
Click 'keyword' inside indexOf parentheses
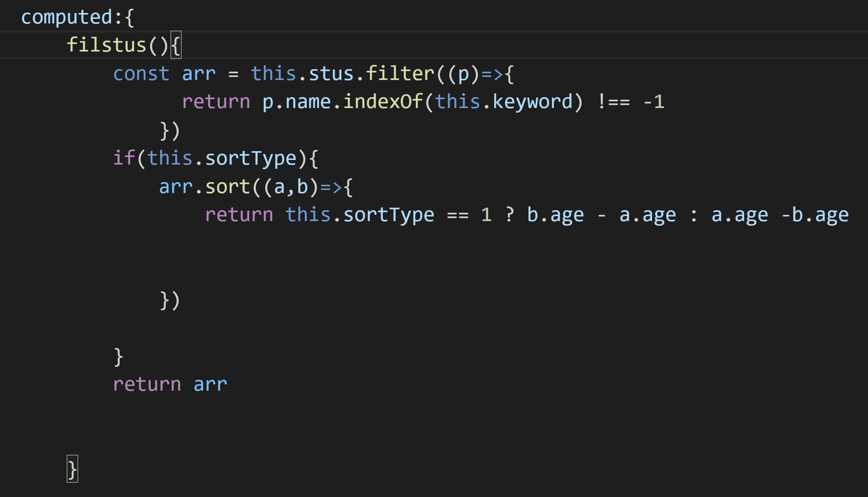533,102
